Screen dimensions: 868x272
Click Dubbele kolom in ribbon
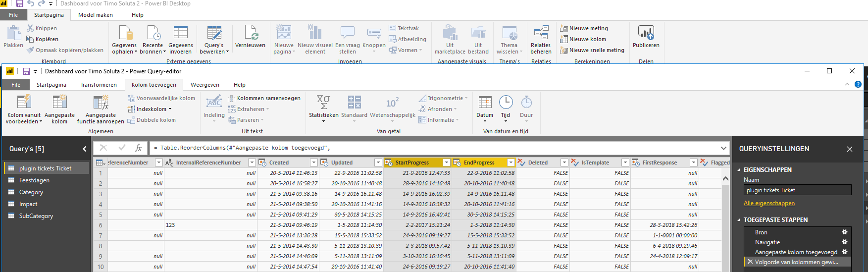(152, 120)
